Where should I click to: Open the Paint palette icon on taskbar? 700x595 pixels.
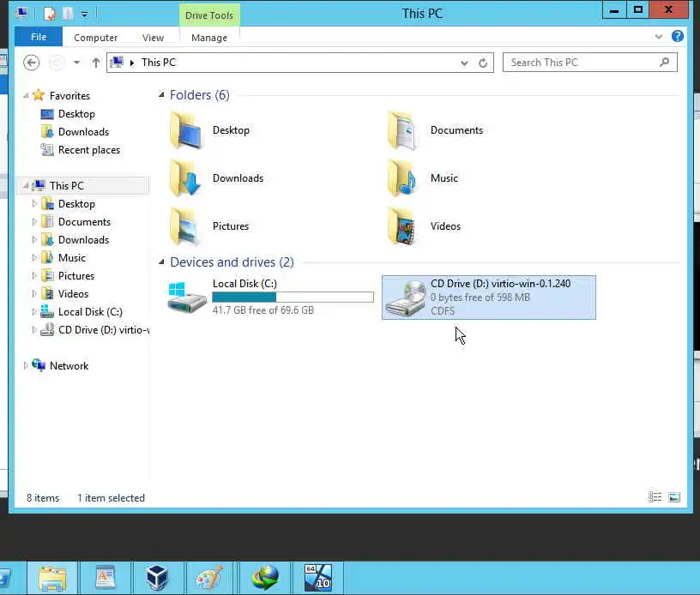point(210,578)
